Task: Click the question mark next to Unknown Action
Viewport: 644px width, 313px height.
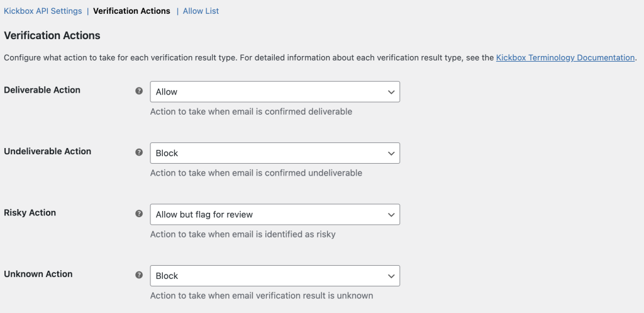Action: click(x=139, y=275)
